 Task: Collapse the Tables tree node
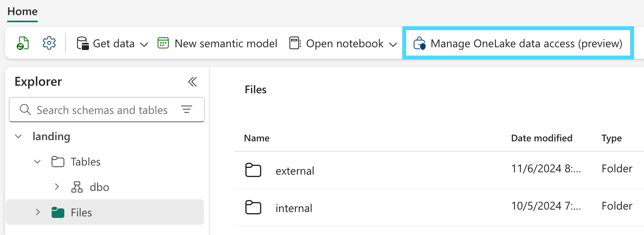coord(37,162)
